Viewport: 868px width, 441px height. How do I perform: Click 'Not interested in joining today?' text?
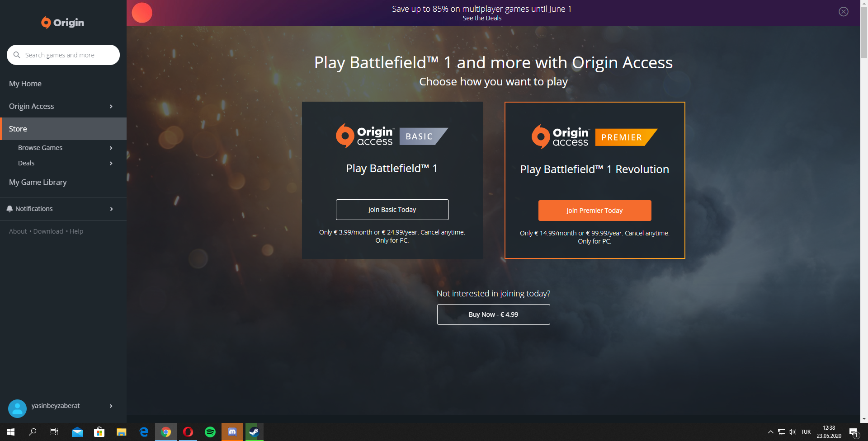(493, 294)
